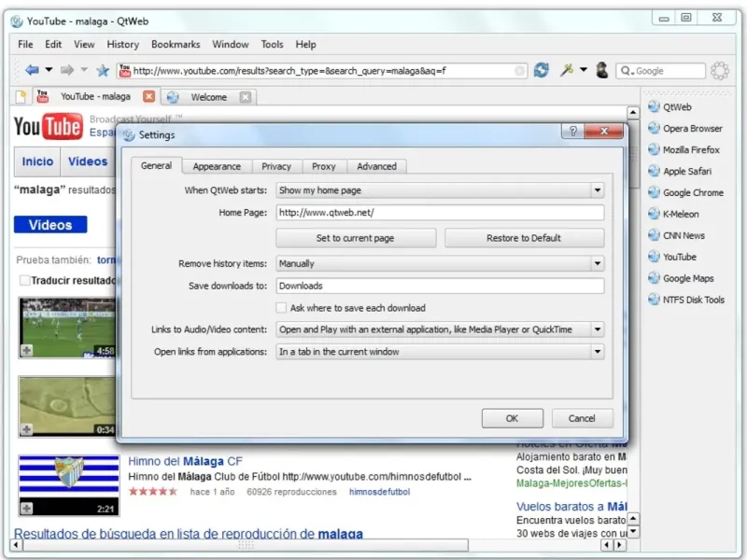Open CNN News sidebar bookmark

676,236
